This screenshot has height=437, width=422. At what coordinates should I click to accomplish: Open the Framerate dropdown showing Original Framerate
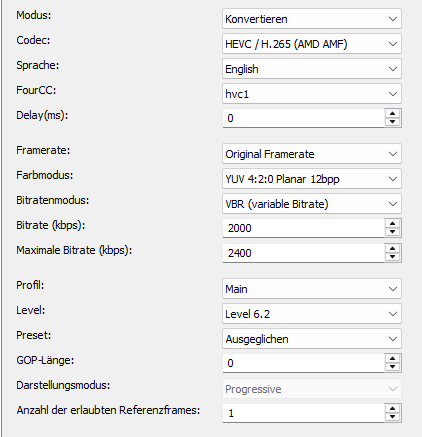pos(312,154)
